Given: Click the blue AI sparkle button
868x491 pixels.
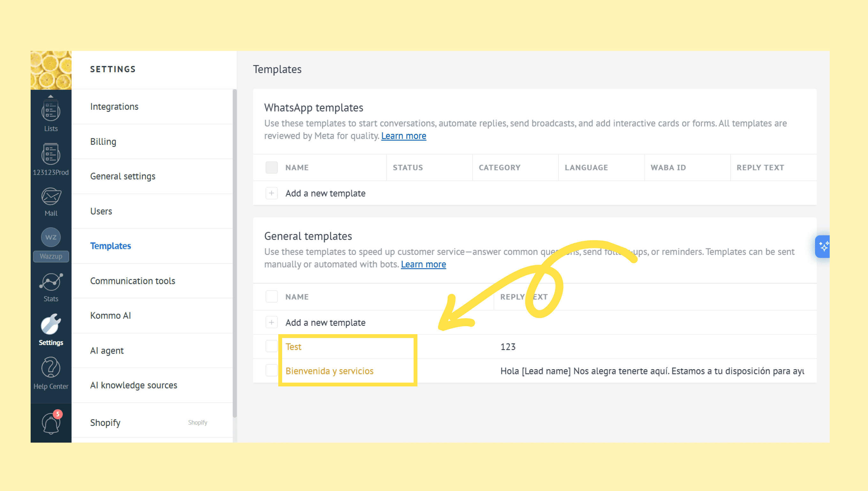Looking at the screenshot, I should click(823, 246).
